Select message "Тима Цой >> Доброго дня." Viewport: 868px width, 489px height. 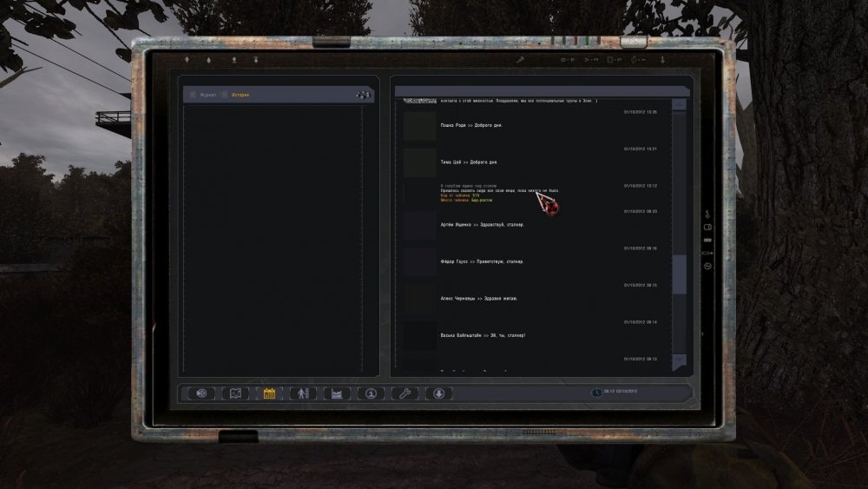(469, 162)
